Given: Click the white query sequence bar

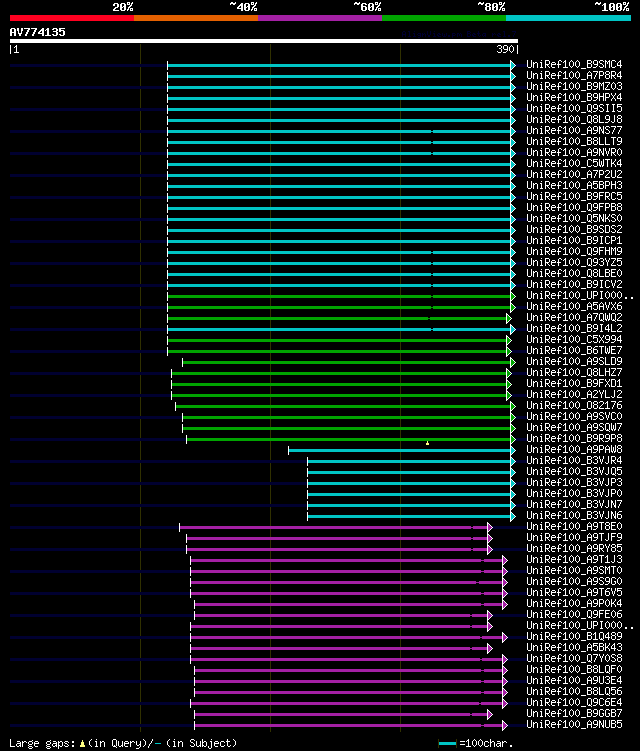Looking at the screenshot, I should (263, 41).
